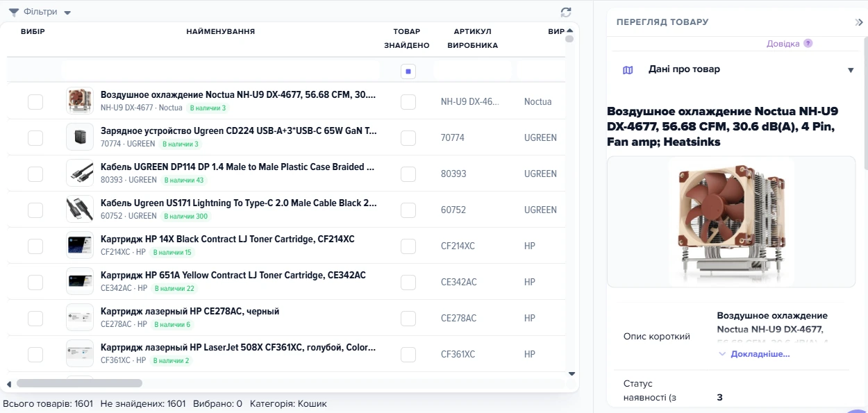This screenshot has width=868, height=413.
Task: Click the table scroll-down arrow
Action: coord(571,373)
